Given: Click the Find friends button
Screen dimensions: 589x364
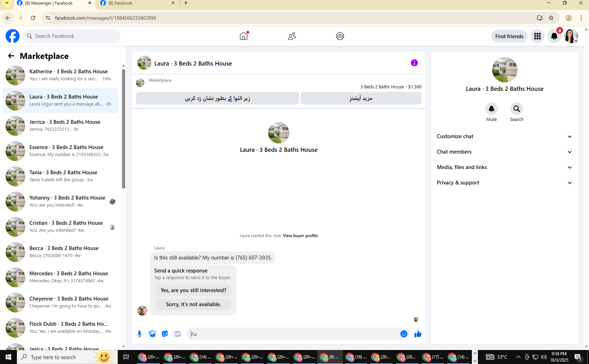Looking at the screenshot, I should click(509, 36).
